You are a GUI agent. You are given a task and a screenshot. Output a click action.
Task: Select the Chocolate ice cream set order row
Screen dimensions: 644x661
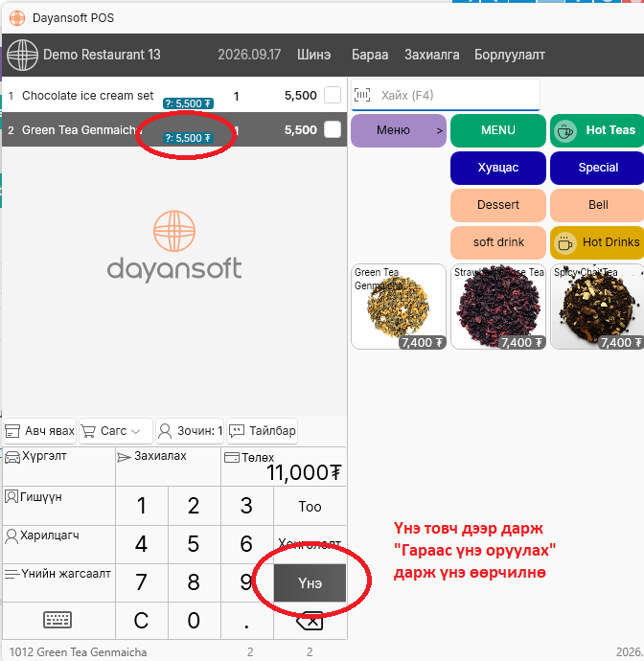click(174, 95)
